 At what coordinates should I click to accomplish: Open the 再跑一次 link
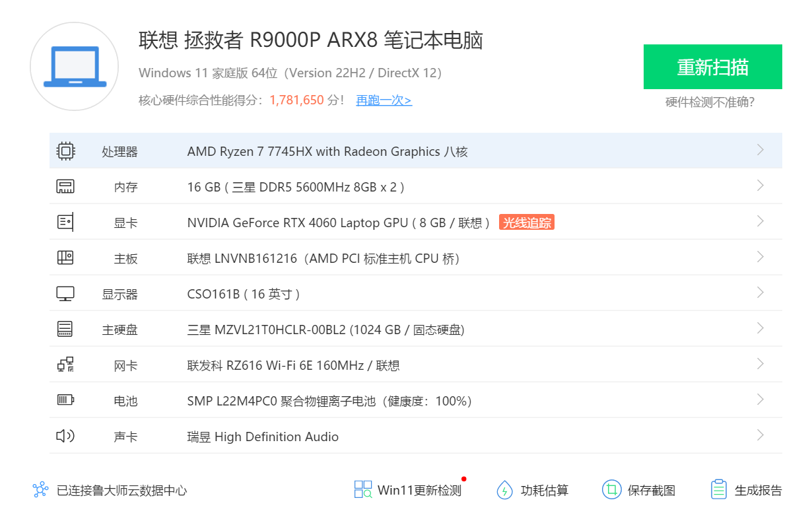[x=384, y=100]
